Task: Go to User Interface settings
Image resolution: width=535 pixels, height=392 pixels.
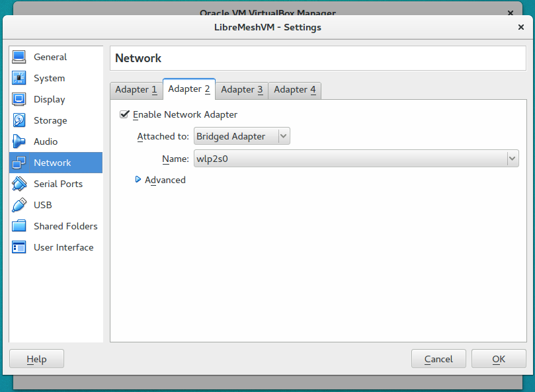Action: click(x=56, y=247)
